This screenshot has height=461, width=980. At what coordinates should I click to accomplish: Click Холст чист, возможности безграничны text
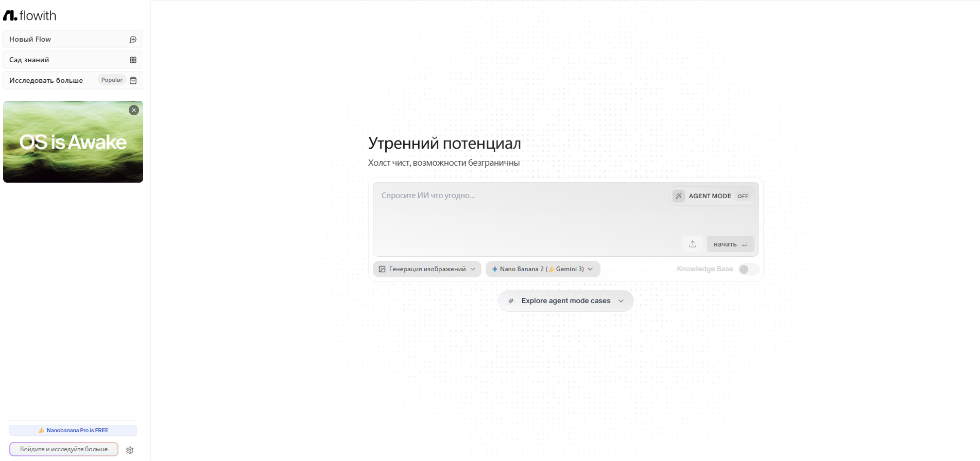(444, 163)
